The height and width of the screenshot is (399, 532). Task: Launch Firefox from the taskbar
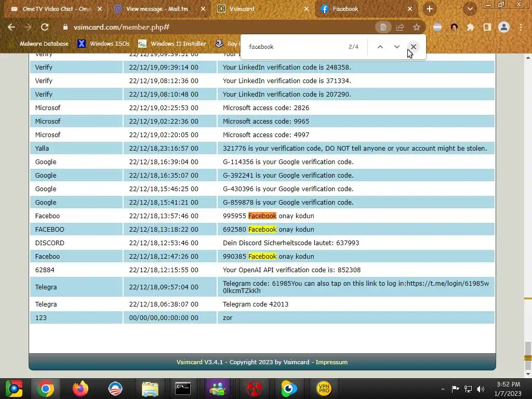point(81,389)
